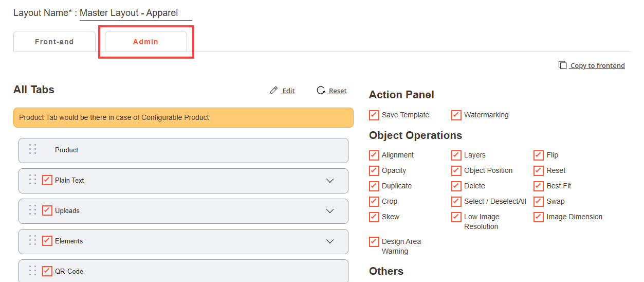Click the QR-Code row drag handle
Viewport: 644px width, 282px height.
point(33,271)
